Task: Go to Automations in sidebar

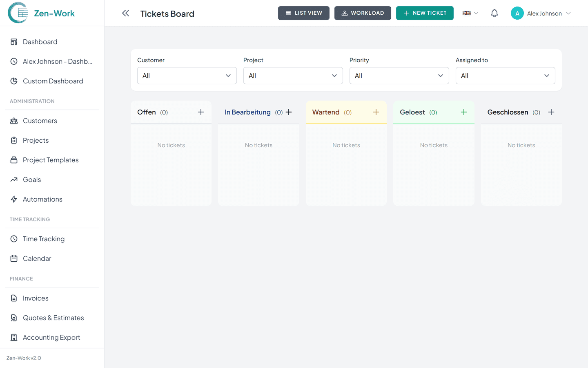Action: click(42, 199)
